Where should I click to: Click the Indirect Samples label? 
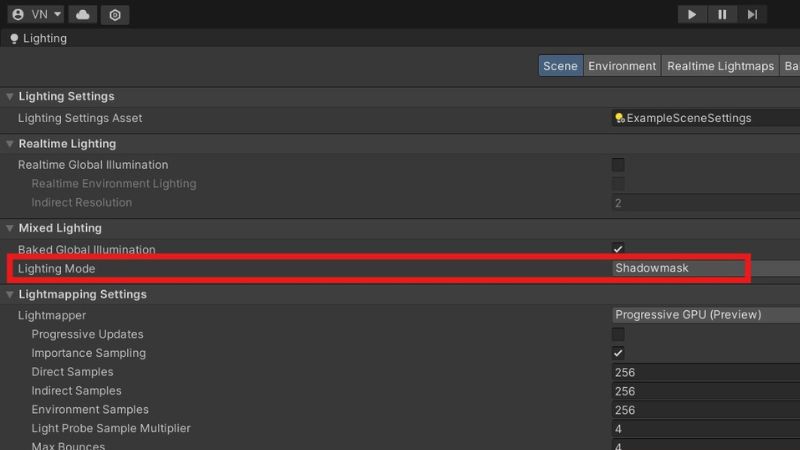coord(77,391)
